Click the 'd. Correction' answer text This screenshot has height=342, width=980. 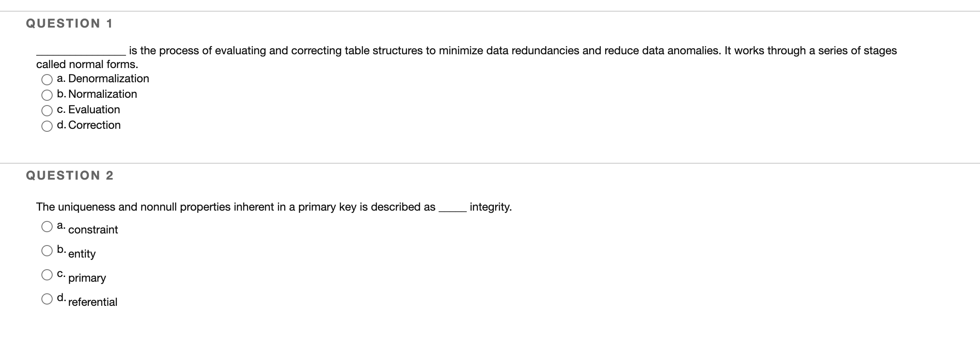tap(89, 125)
